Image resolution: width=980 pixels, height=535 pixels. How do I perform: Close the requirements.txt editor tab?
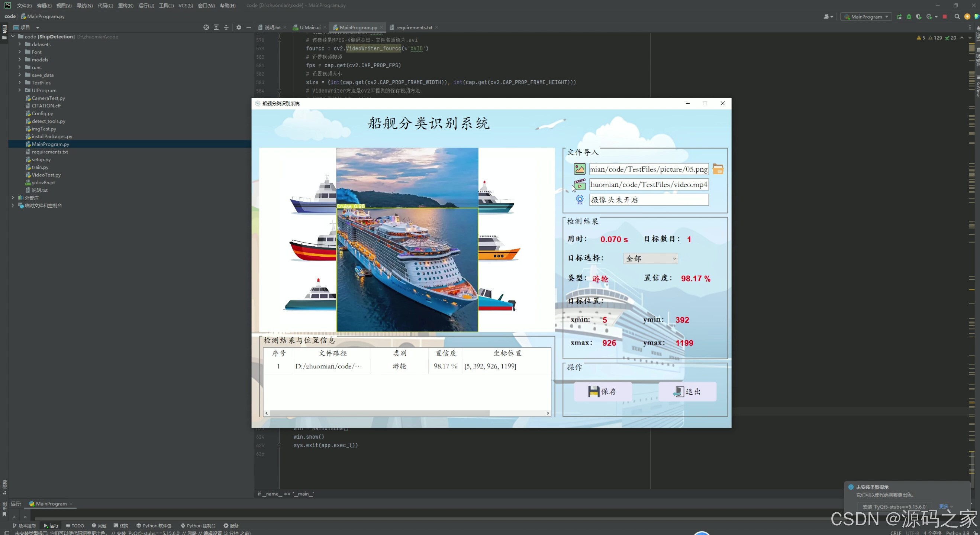coord(437,27)
